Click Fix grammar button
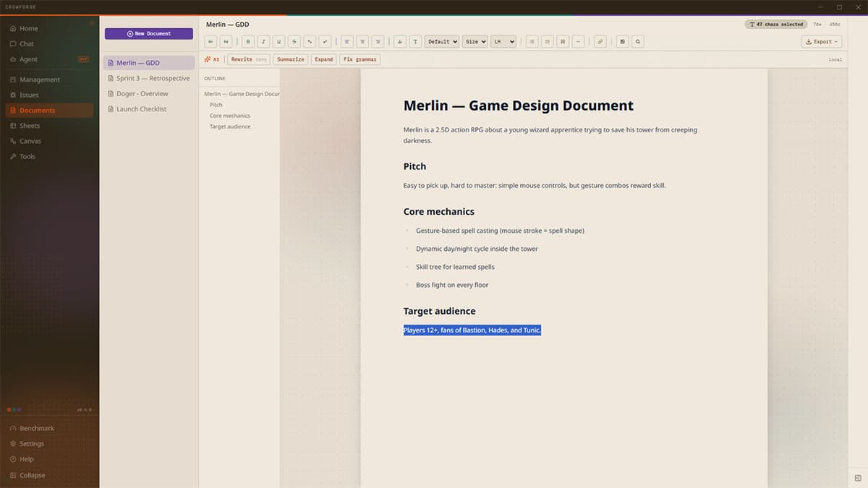This screenshot has width=868, height=488. point(360,59)
